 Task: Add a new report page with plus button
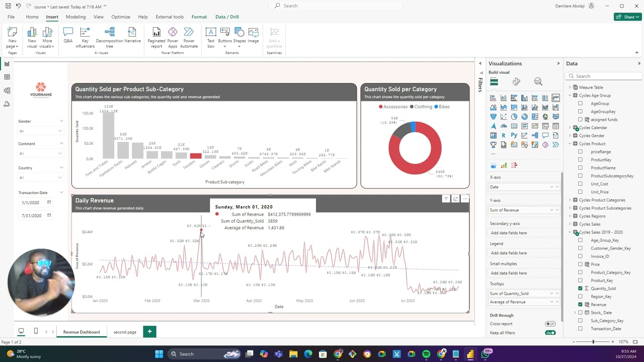(149, 331)
